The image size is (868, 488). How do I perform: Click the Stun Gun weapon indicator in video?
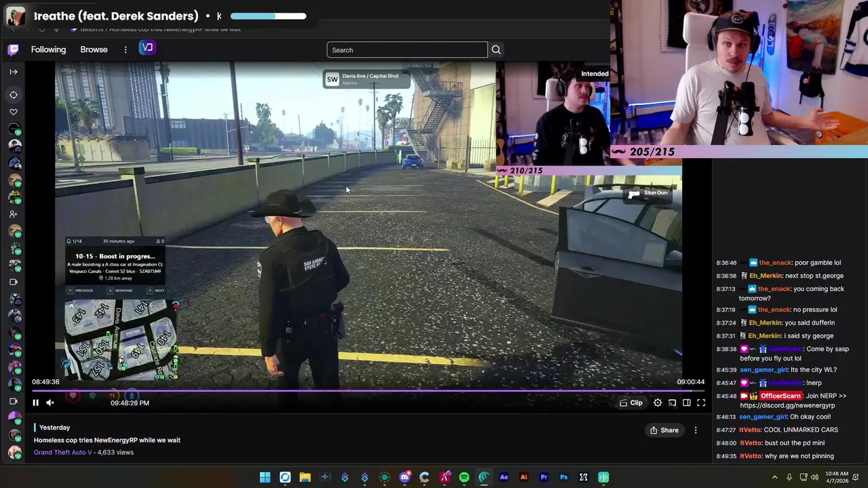click(648, 194)
